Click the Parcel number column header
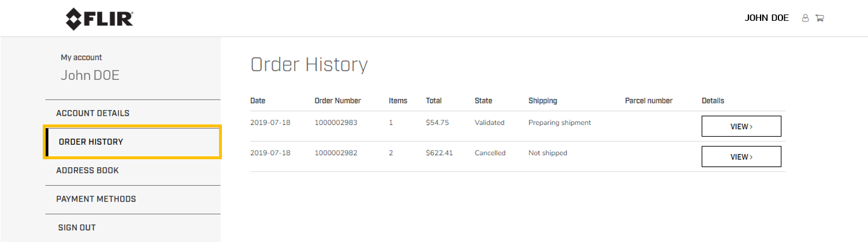Viewport: 868px width, 242px height. [648, 101]
